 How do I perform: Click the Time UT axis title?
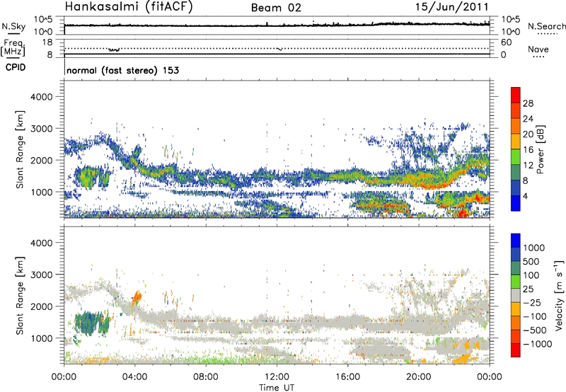pos(277,388)
